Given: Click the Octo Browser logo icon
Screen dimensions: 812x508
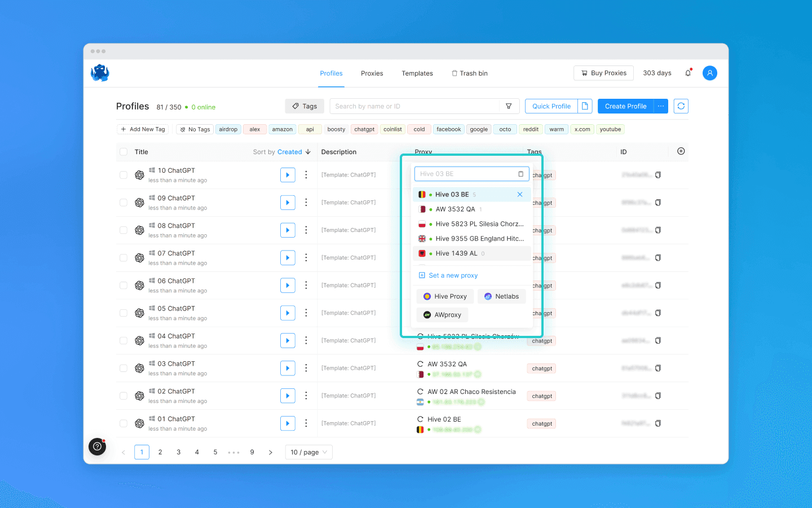Looking at the screenshot, I should (x=100, y=73).
